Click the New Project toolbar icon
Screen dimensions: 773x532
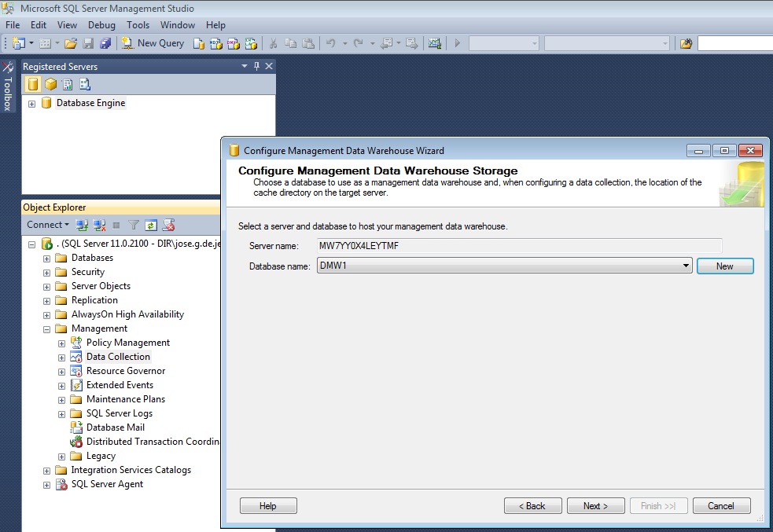pos(18,43)
